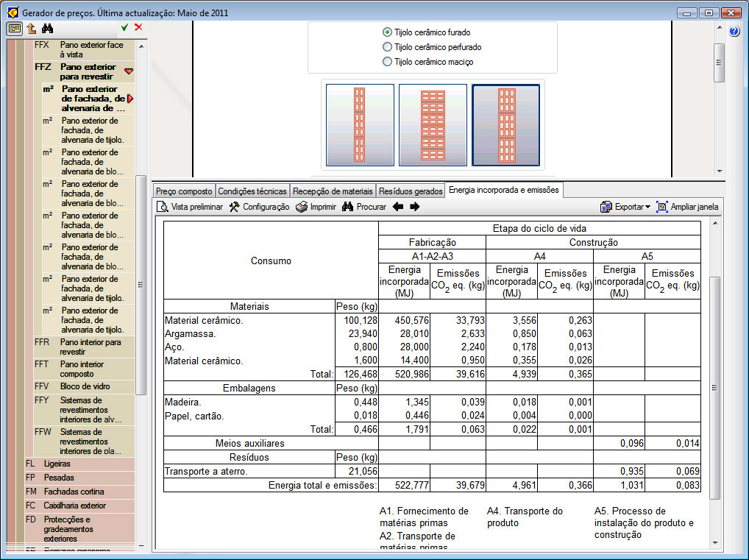Select Tijolo cerâmico perfurado radio option
This screenshot has width=749, height=560.
pyautogui.click(x=388, y=47)
